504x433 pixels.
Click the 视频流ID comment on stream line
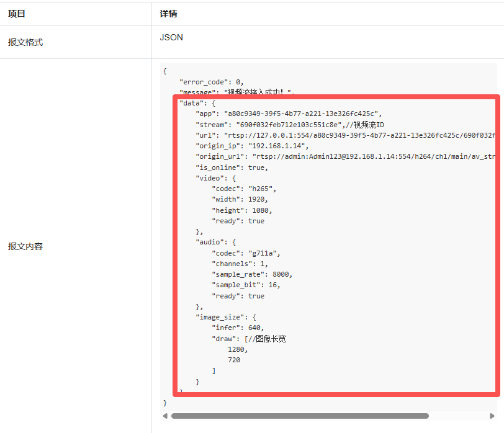[369, 125]
